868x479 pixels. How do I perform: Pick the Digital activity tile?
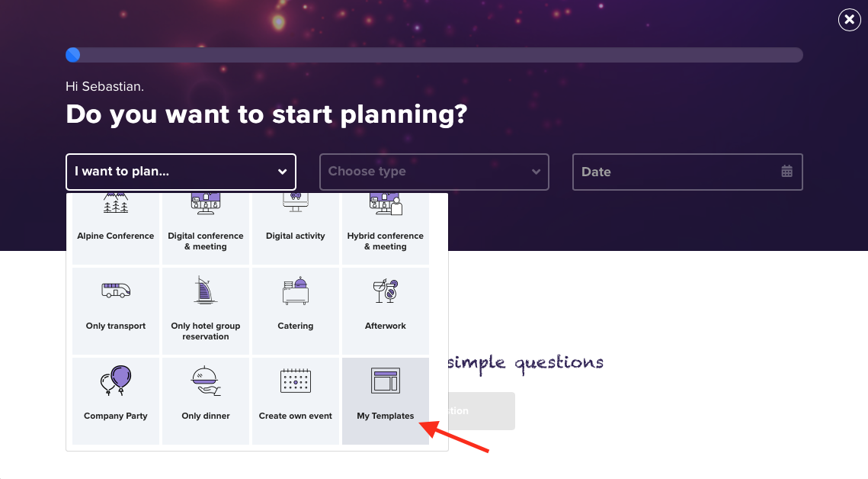(296, 229)
